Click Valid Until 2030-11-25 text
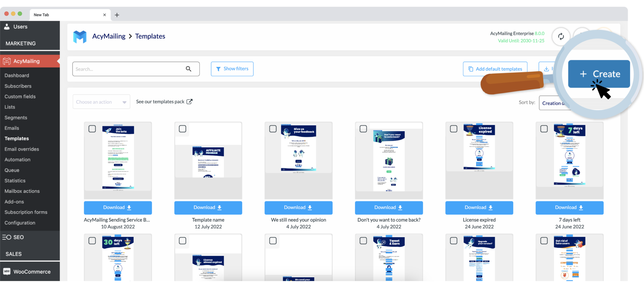 pyautogui.click(x=521, y=41)
